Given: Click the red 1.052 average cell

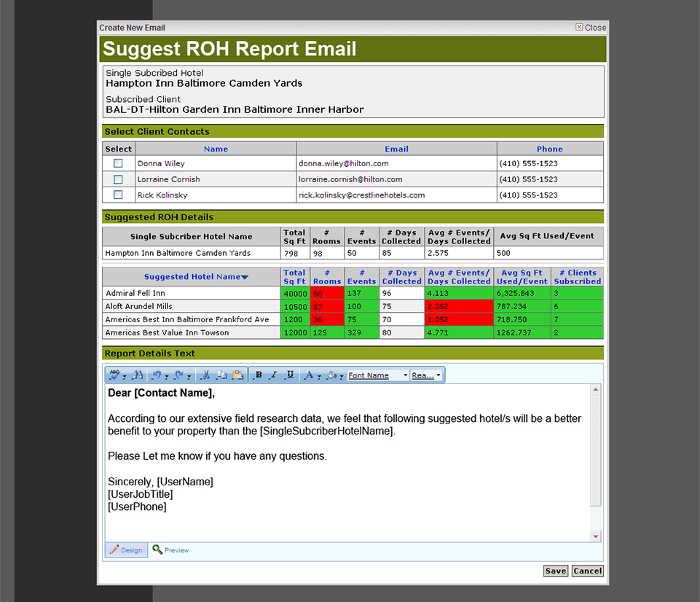Looking at the screenshot, I should tap(459, 320).
